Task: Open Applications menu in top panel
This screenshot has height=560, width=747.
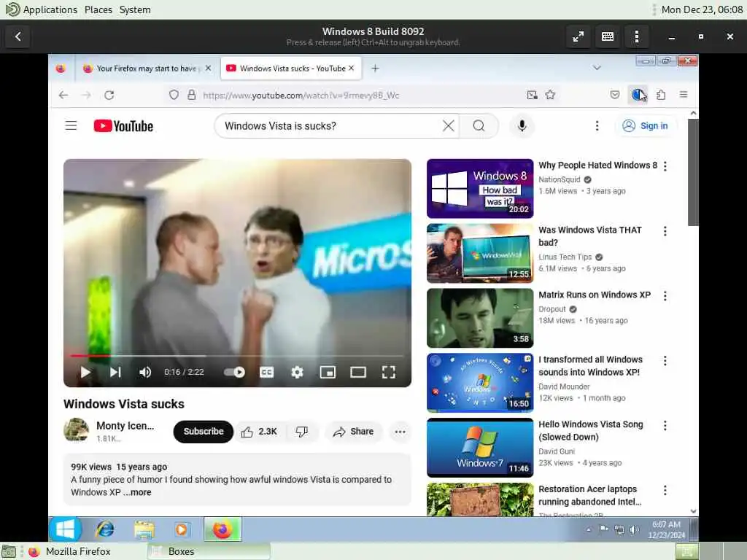Action: (x=42, y=9)
